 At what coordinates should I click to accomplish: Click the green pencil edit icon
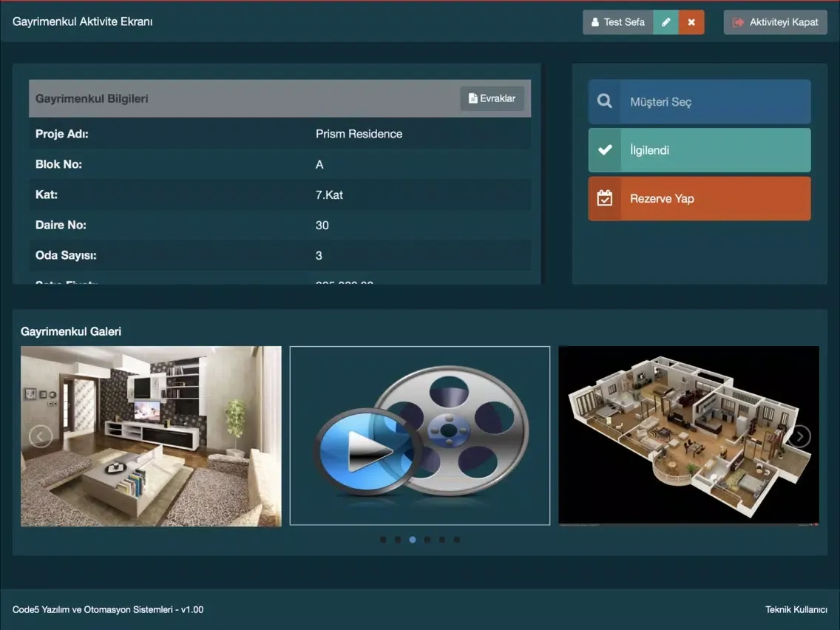[665, 22]
